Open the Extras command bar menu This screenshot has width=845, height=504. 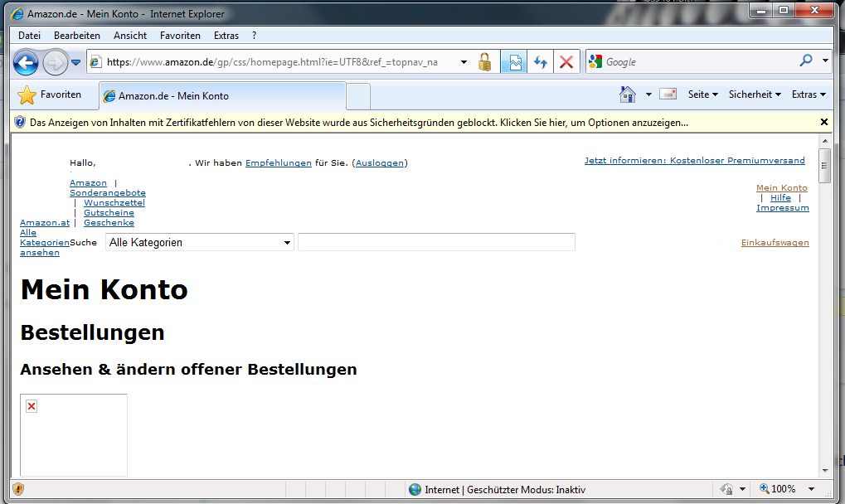[809, 94]
